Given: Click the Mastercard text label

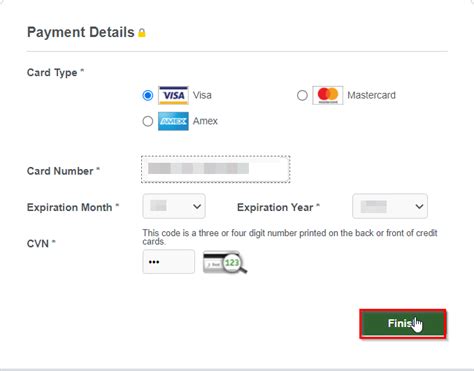Looking at the screenshot, I should point(371,95).
